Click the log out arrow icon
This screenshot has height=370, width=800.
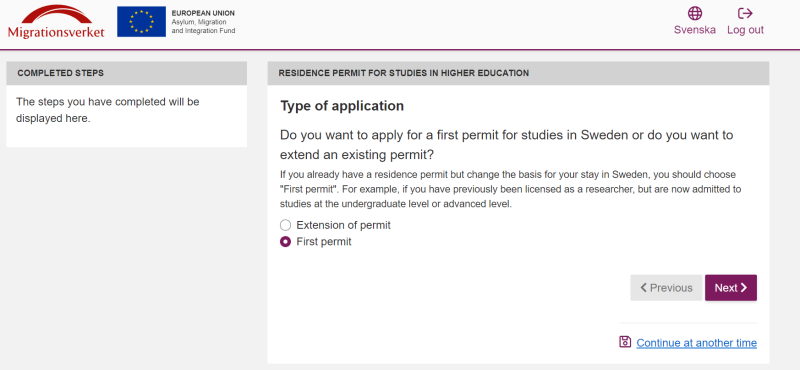745,13
